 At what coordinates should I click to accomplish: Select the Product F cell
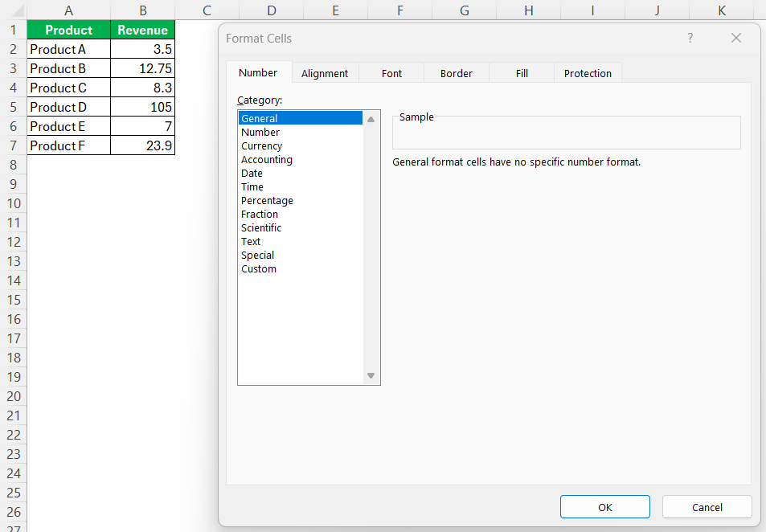click(x=69, y=145)
